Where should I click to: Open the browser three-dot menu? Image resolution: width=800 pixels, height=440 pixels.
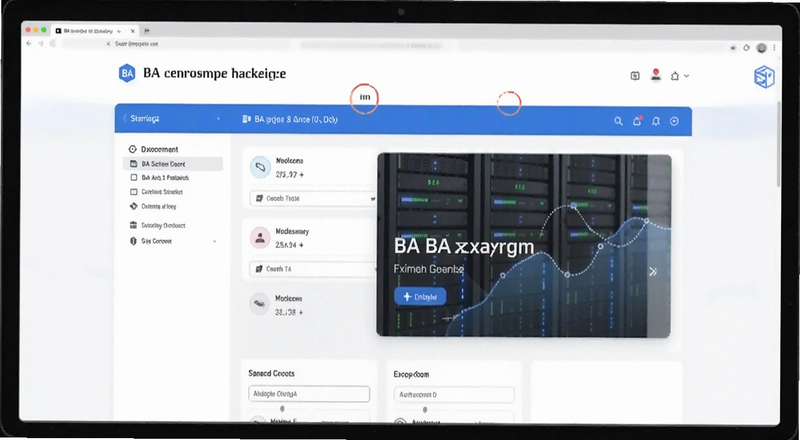click(774, 47)
